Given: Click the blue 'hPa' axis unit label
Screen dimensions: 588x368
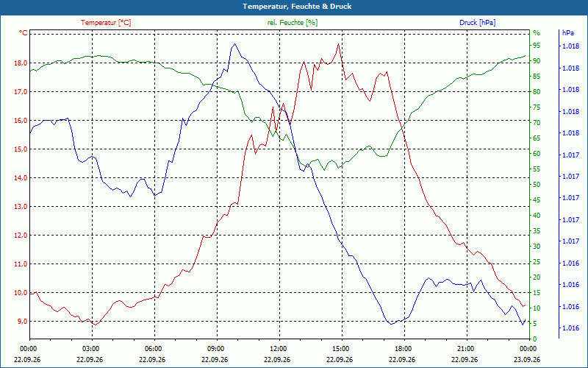Looking at the screenshot, I should pos(568,33).
